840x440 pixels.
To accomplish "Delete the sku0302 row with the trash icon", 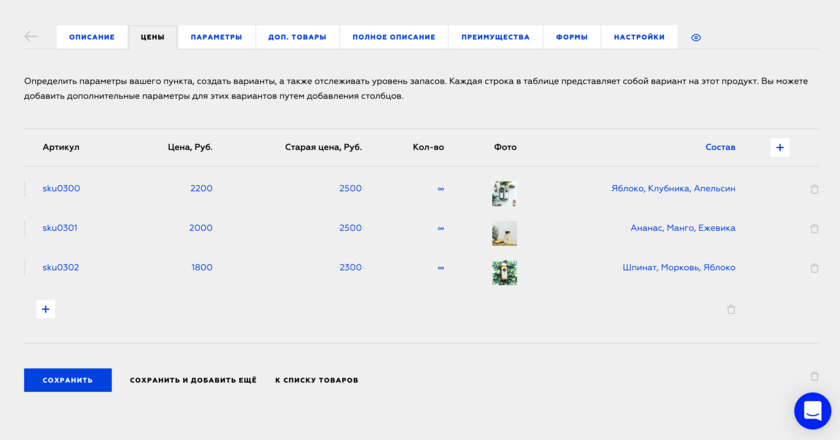I will pos(814,269).
